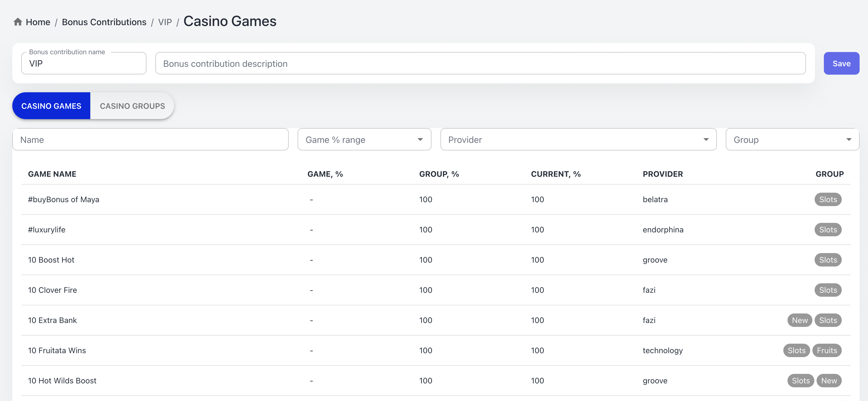The height and width of the screenshot is (401, 868).
Task: Select the 10 Clover Fire game name
Action: (52, 290)
